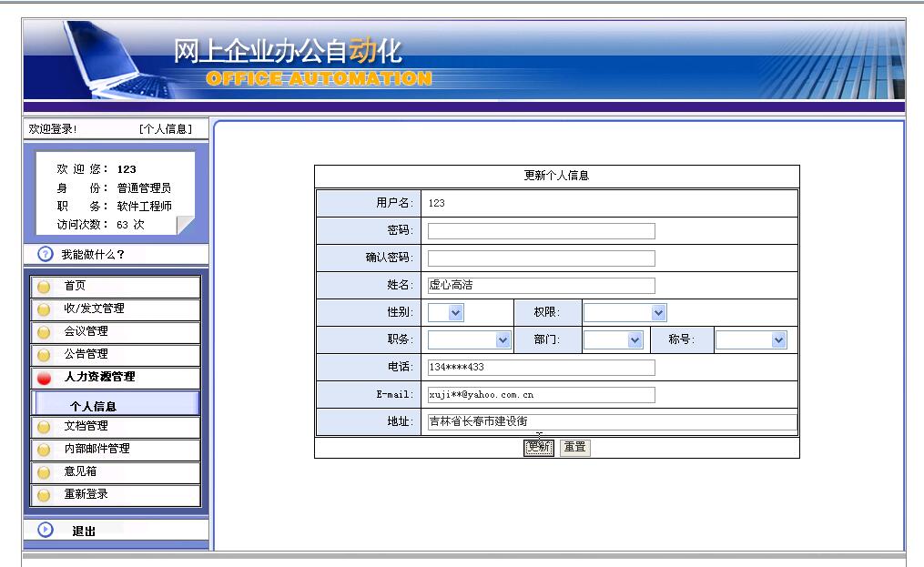Open the 性别 dropdown

pyautogui.click(x=445, y=312)
